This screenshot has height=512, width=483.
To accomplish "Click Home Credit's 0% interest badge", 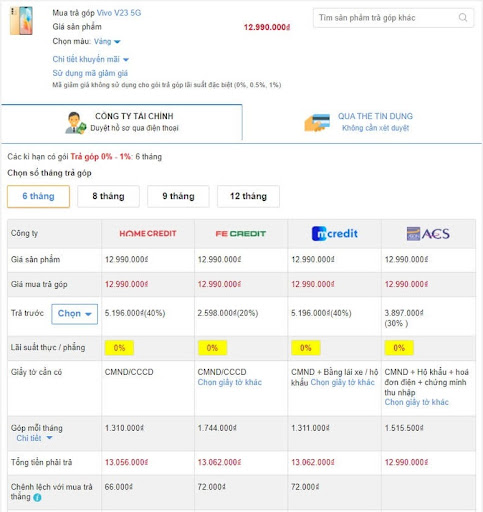I will [x=119, y=348].
